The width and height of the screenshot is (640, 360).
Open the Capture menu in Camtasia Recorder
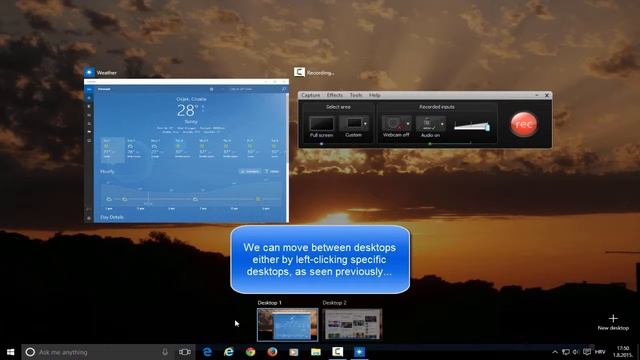(x=311, y=95)
